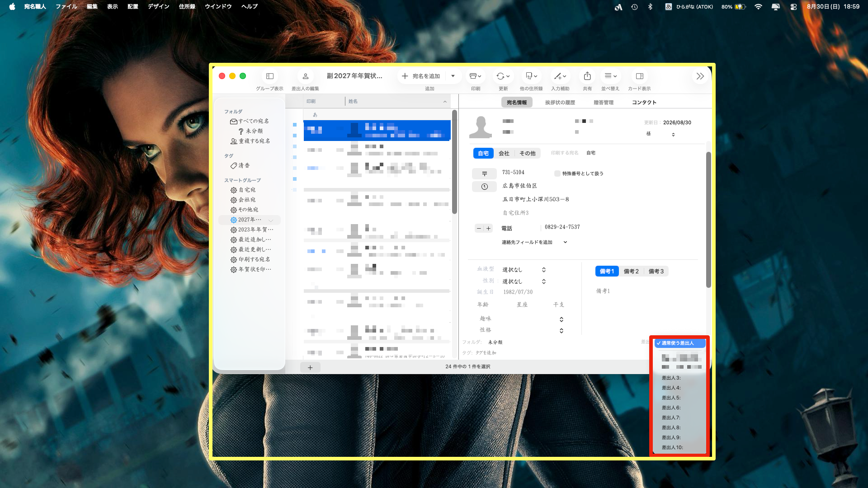Screen dimensions: 868x488
Task: Remove the phone field with minus button
Action: pyautogui.click(x=479, y=228)
